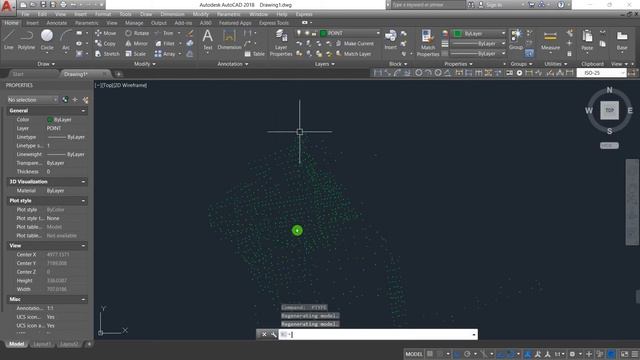Viewport: 640px width, 360px height.
Task: Collapse the View properties section
Action: point(83,246)
